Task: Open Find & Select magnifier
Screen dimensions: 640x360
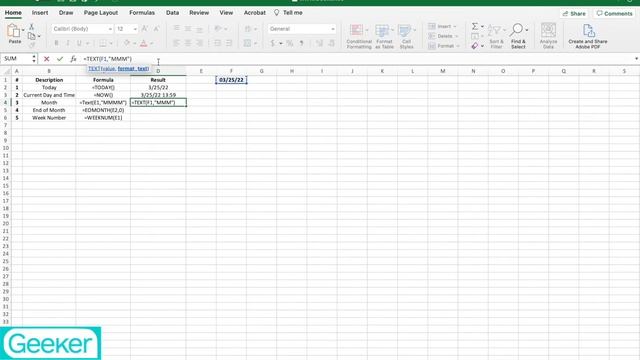Action: [x=518, y=36]
